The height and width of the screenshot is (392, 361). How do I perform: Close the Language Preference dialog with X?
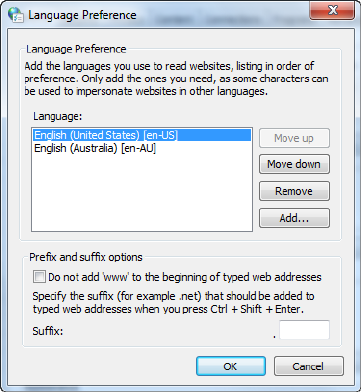[x=332, y=11]
